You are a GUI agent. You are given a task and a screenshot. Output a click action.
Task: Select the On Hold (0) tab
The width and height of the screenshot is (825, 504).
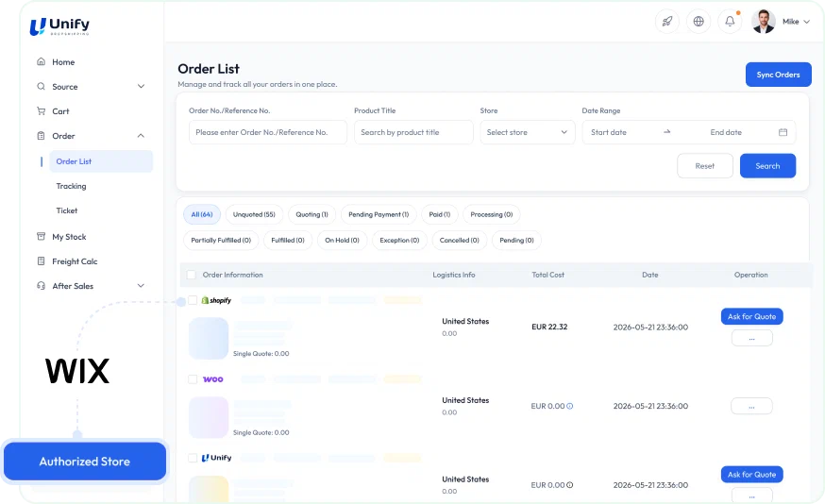coord(342,240)
